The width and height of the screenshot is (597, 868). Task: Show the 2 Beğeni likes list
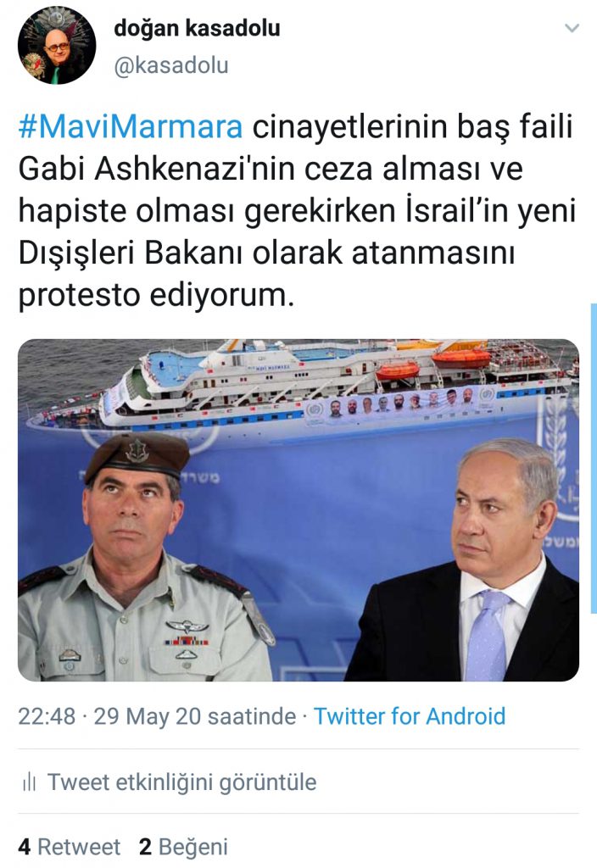(183, 847)
